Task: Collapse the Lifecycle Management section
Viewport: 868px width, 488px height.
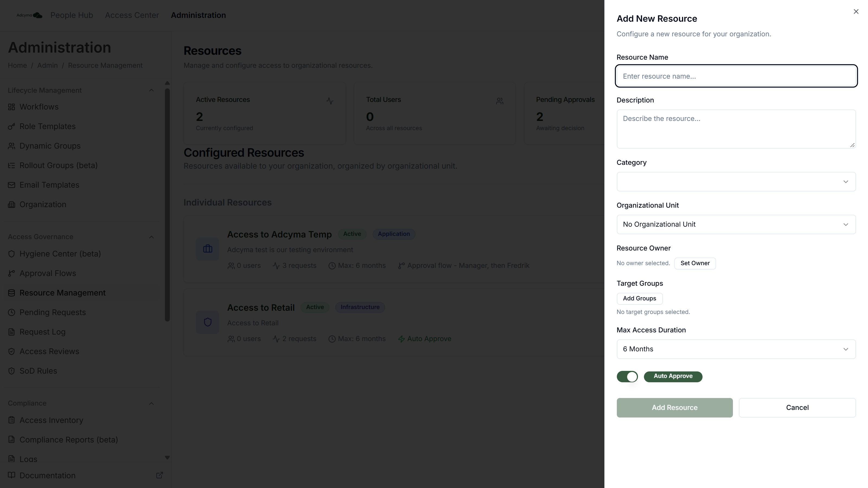Action: tap(151, 90)
